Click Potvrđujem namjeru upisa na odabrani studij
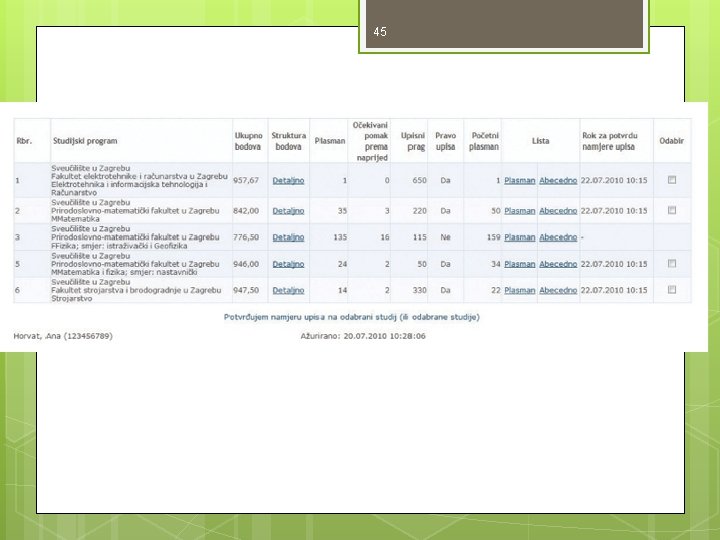Image resolution: width=720 pixels, height=540 pixels. 352,317
